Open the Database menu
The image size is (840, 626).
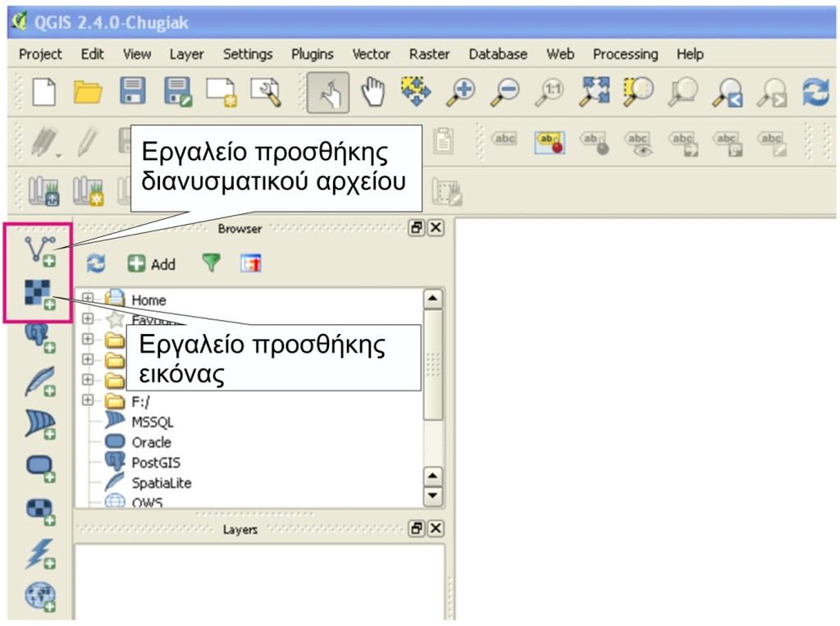[498, 54]
